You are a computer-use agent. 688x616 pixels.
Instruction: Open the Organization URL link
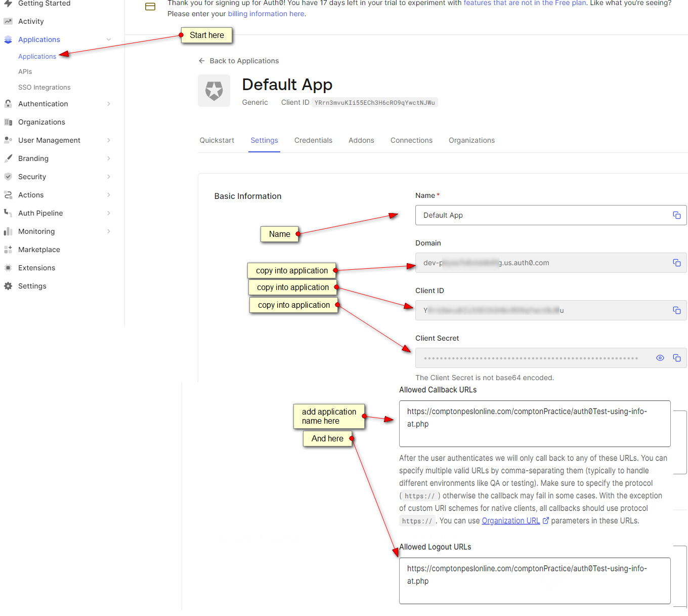point(511,520)
